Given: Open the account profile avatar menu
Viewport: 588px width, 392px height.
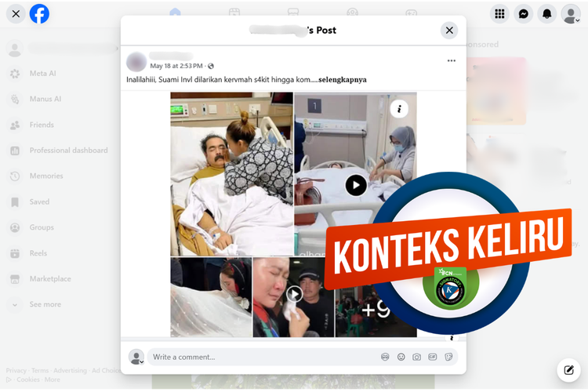Looking at the screenshot, I should tap(571, 14).
